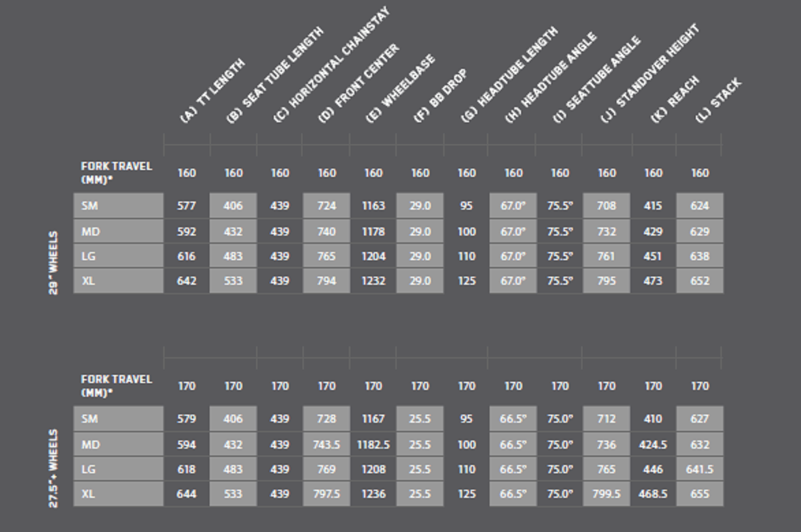Viewport: 801px width, 532px height.
Task: Click the (A) TT Length column header
Action: (212, 91)
